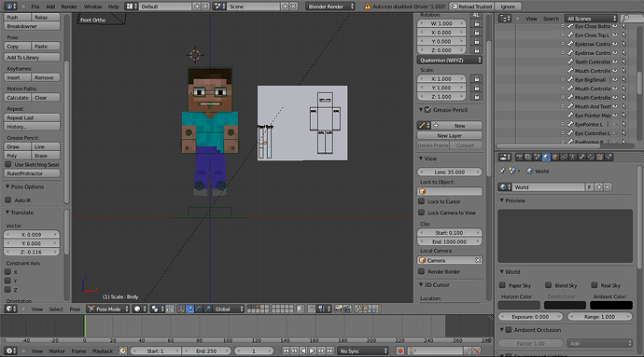Screen dimensions: 644x357
Task: Select the World properties tab globe icon
Action: pyautogui.click(x=546, y=158)
